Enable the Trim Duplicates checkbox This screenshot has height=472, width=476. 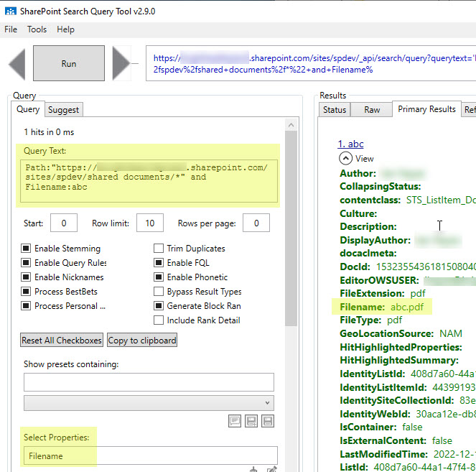pyautogui.click(x=159, y=249)
